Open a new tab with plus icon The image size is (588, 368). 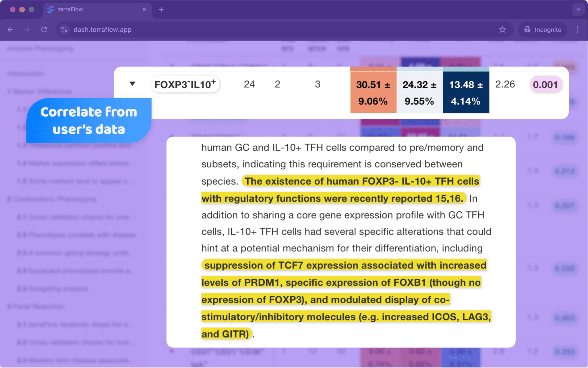click(x=161, y=9)
